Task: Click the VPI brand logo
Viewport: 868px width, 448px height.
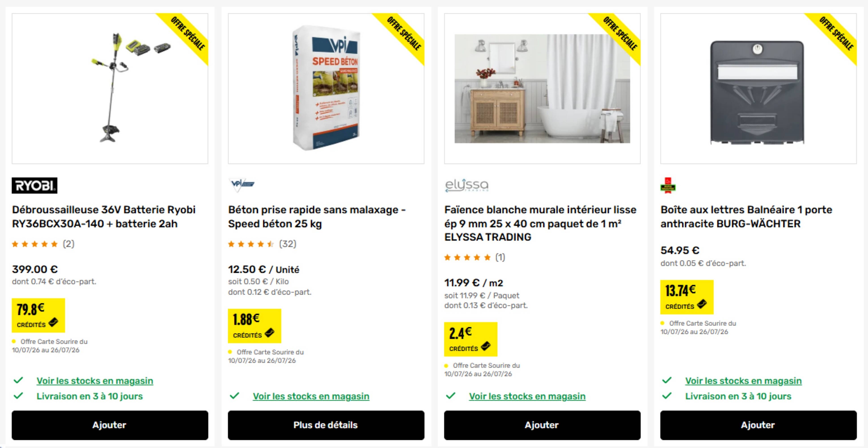Action: pyautogui.click(x=242, y=185)
